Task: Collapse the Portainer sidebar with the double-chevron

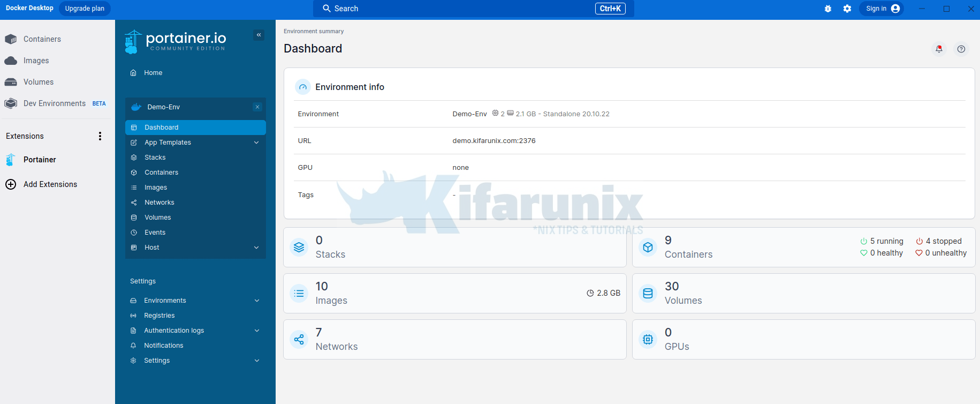Action: pos(259,35)
